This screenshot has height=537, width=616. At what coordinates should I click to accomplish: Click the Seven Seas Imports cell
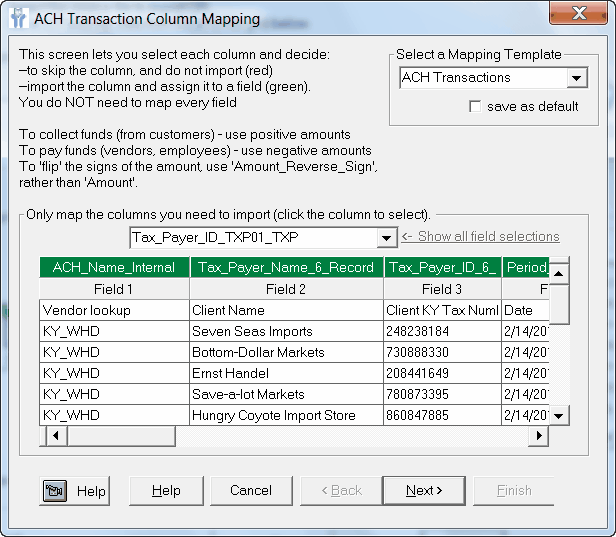[286, 331]
